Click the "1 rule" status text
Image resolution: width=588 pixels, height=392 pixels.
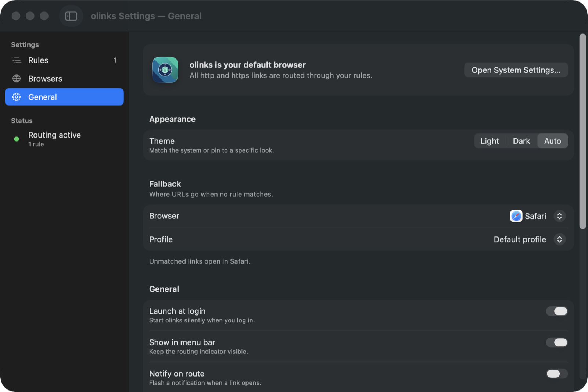(36, 144)
